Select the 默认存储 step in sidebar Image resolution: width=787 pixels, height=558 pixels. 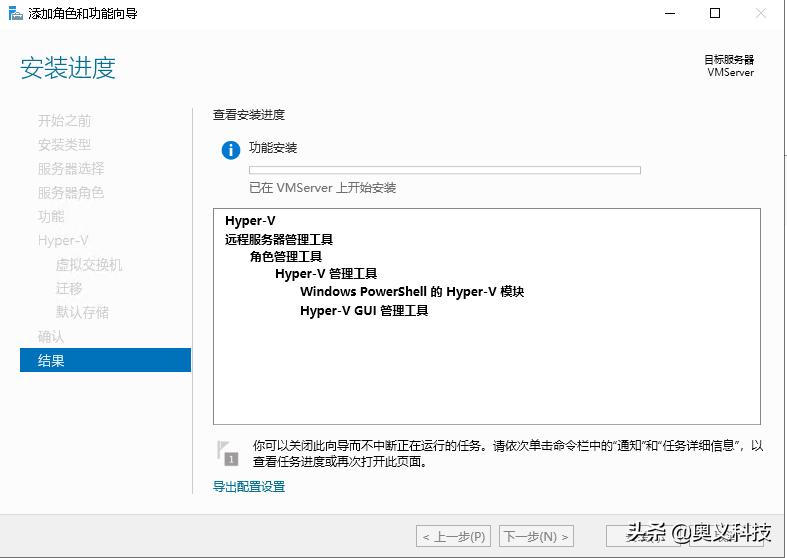tap(82, 312)
